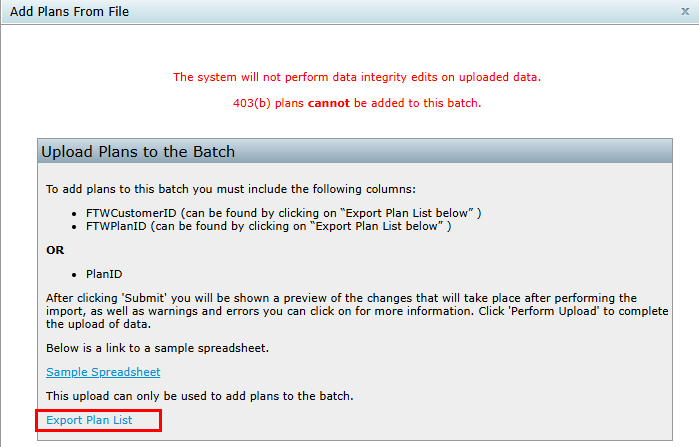Click the words 'the upload of data'

click(98, 324)
